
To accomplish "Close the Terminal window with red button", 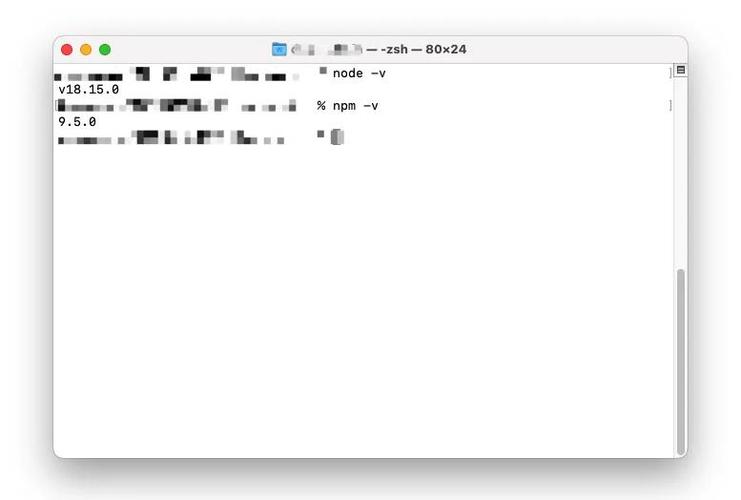I will pyautogui.click(x=67, y=49).
